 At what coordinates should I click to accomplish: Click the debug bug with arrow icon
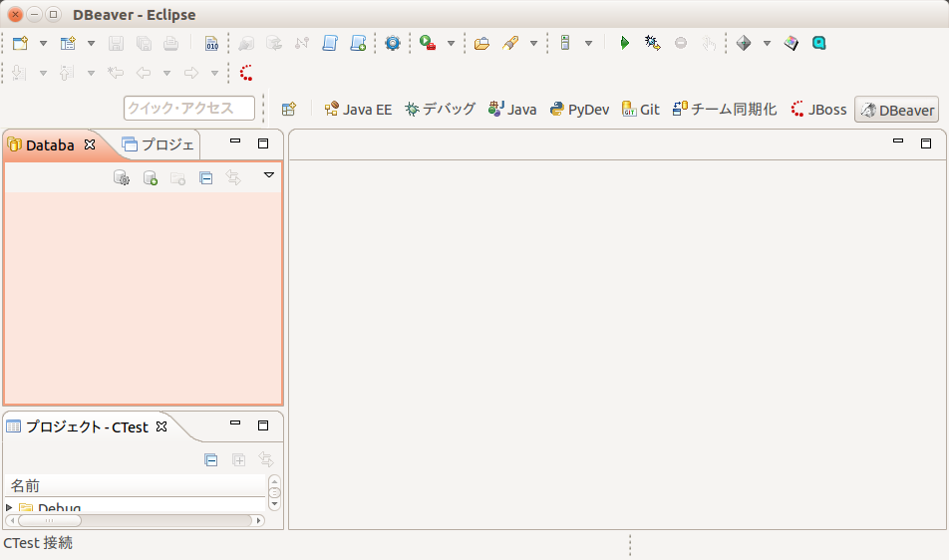click(x=652, y=43)
